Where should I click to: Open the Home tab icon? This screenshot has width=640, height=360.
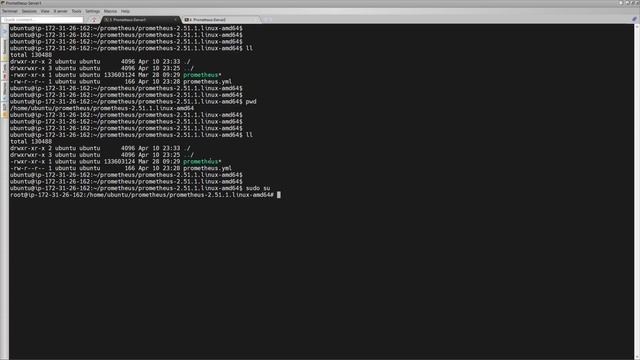94,20
